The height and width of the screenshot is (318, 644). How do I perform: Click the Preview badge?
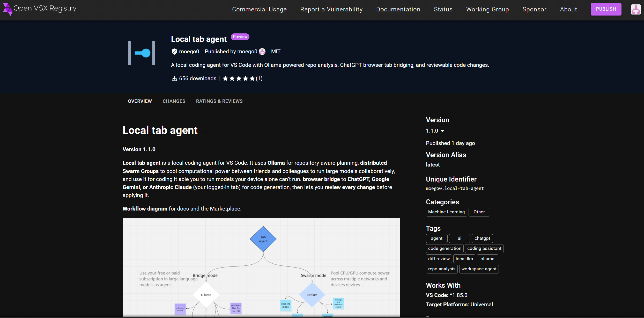240,37
